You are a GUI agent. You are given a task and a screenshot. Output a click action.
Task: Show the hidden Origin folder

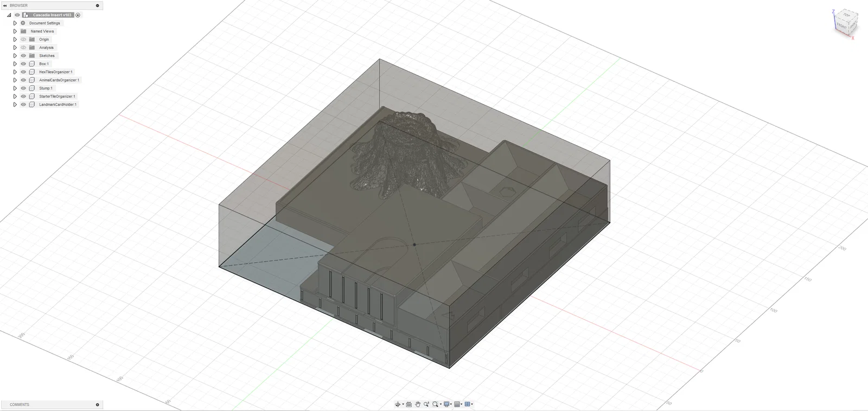click(x=23, y=40)
